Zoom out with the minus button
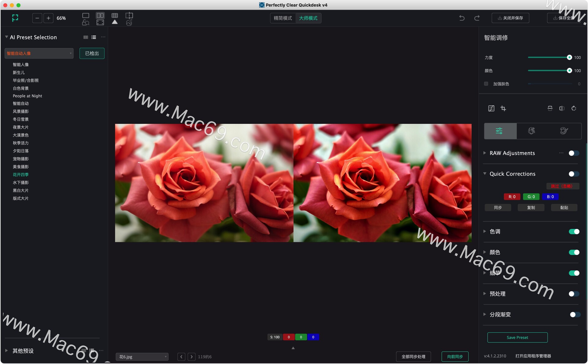The width and height of the screenshot is (588, 364). 37,18
